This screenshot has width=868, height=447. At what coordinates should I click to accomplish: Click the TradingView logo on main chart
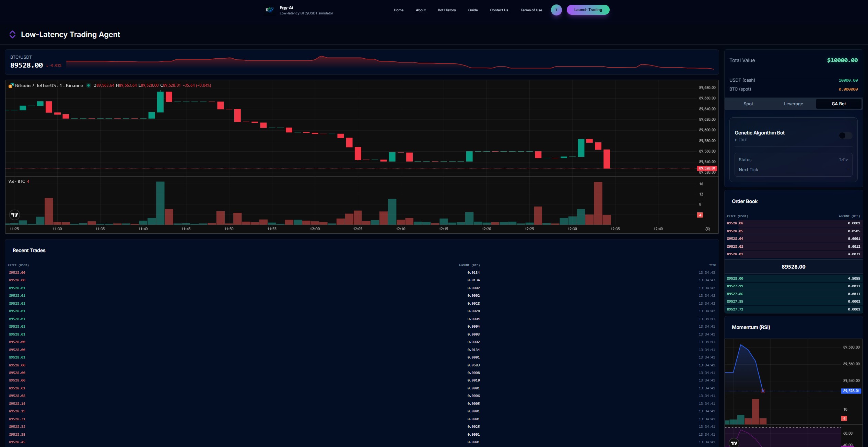14,215
